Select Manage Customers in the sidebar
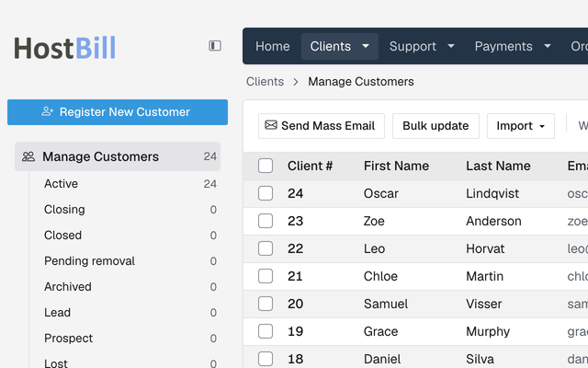This screenshot has height=368, width=588. (x=118, y=156)
